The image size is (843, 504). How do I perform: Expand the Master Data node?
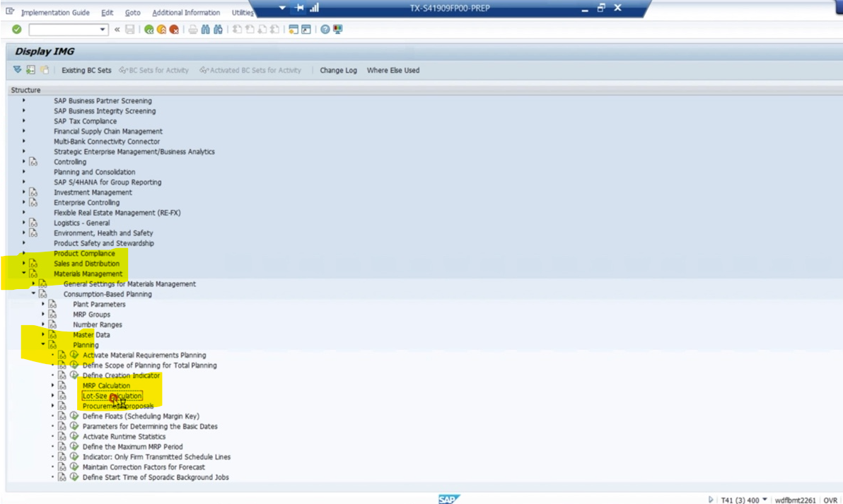click(43, 334)
